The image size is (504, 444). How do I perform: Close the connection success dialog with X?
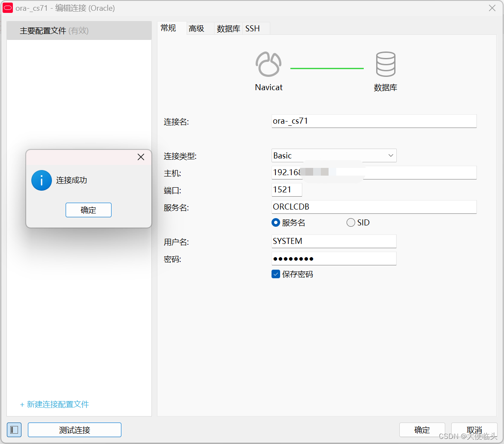[141, 157]
